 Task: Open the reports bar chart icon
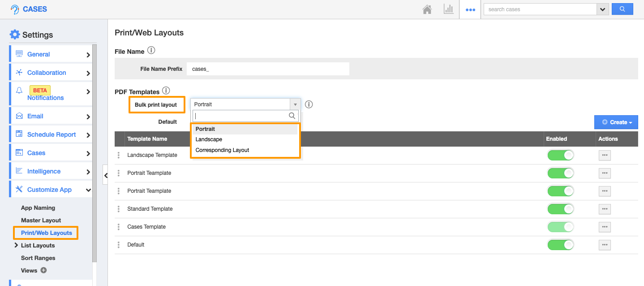448,9
